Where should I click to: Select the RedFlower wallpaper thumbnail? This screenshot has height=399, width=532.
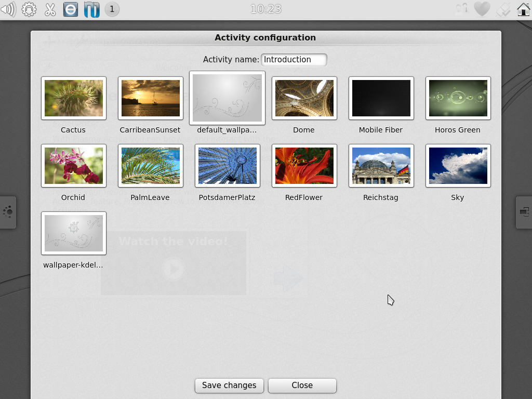click(x=304, y=166)
